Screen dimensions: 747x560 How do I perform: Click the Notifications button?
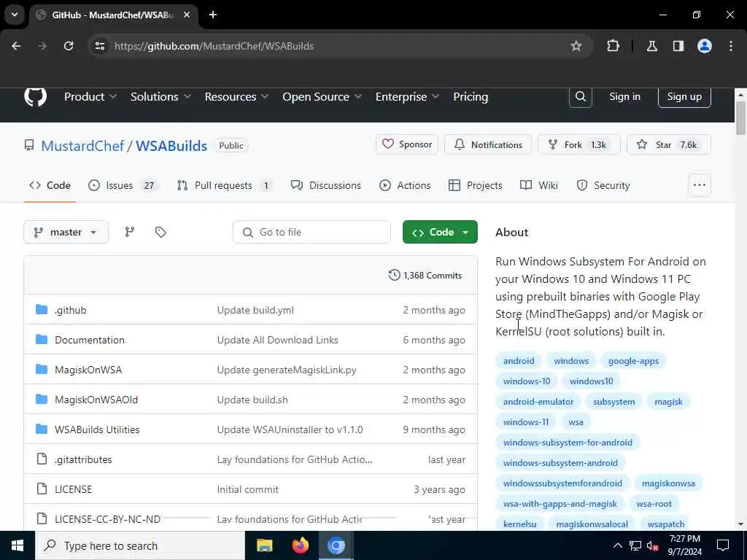click(488, 144)
